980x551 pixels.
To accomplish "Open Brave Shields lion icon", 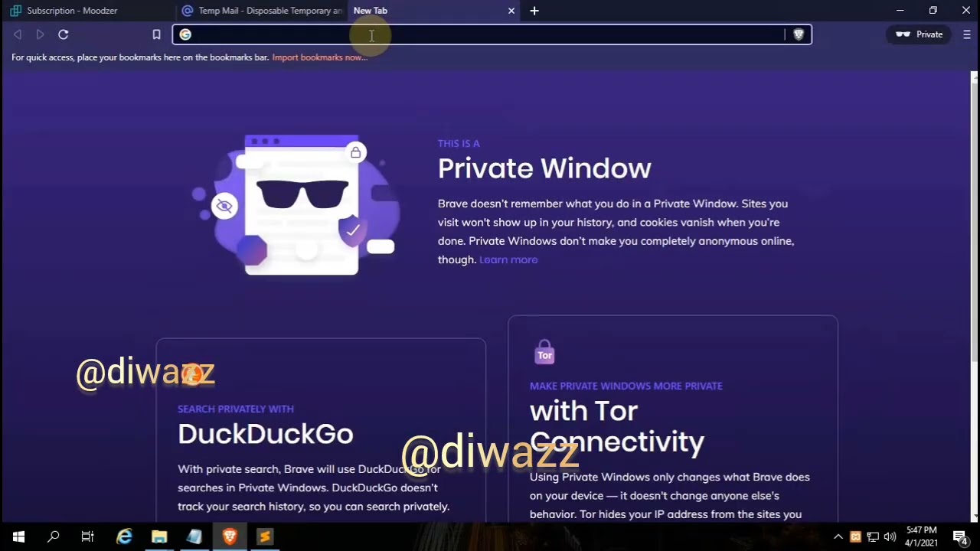I will [799, 34].
